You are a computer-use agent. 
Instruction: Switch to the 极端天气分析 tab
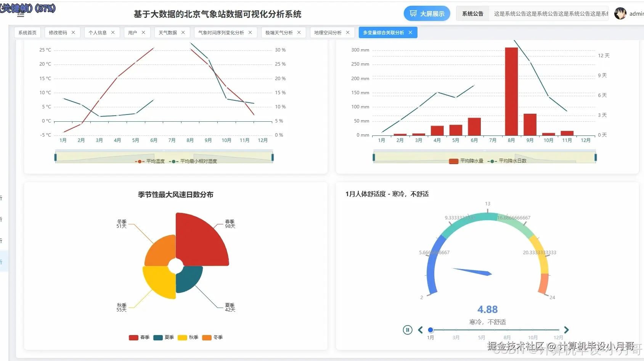click(x=279, y=32)
